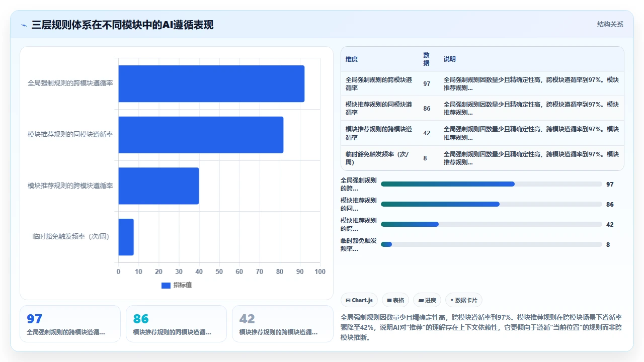This screenshot has height=362, width=644.
Task: Click the dashboard title 三层规则体系在不同模块中的AI遵循表现
Action: pyautogui.click(x=122, y=25)
